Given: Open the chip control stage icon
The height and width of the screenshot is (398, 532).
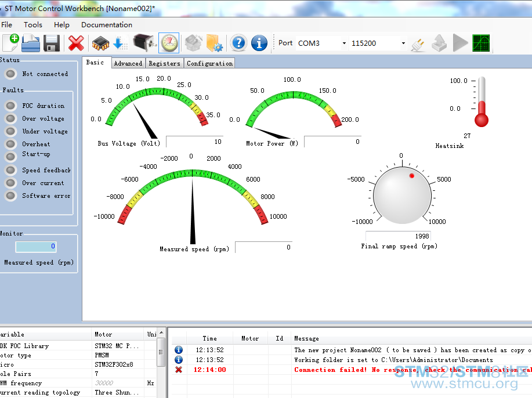Looking at the screenshot, I should point(100,44).
